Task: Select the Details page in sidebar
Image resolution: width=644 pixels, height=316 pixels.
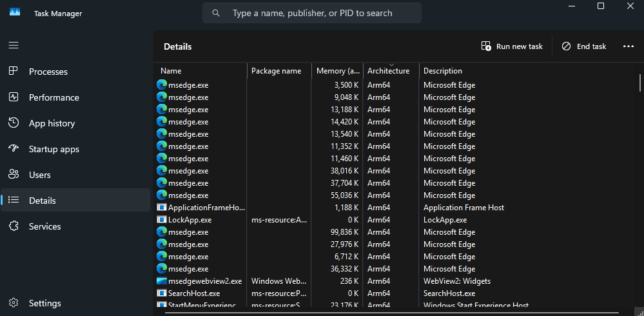Action: 75,201
